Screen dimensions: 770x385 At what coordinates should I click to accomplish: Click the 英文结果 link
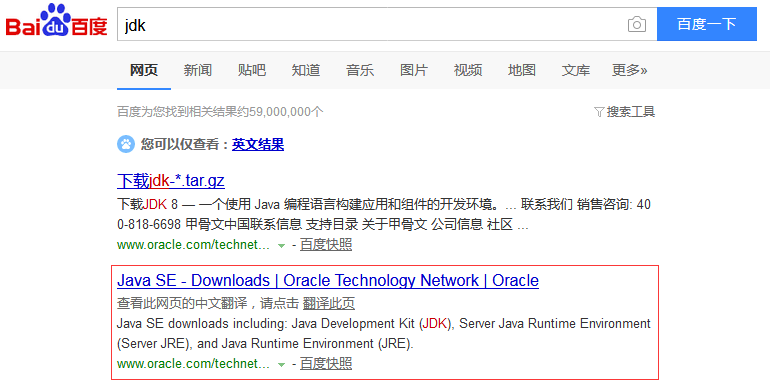(258, 144)
